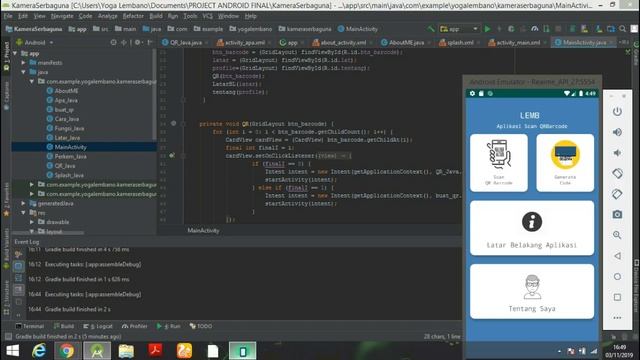640x360 pixels.
Task: Tap the Tentang Saya card
Action: [x=532, y=291]
